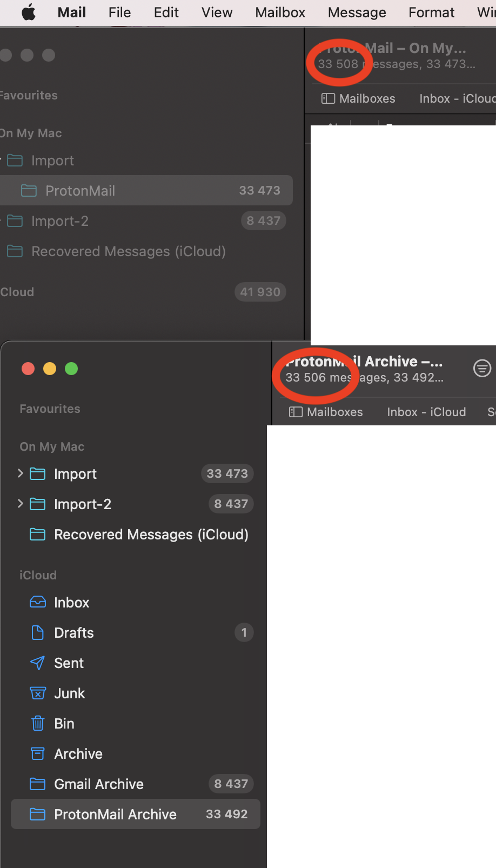Click the Gmail Archive folder icon
Image resolution: width=496 pixels, height=868 pixels.
[x=37, y=784]
